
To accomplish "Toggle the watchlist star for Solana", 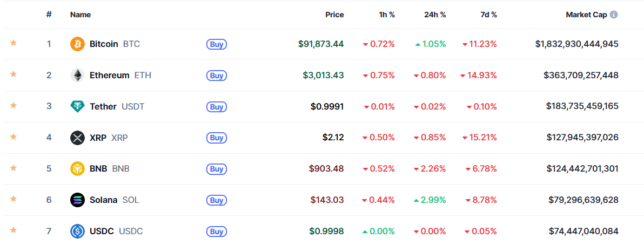I will point(14,199).
